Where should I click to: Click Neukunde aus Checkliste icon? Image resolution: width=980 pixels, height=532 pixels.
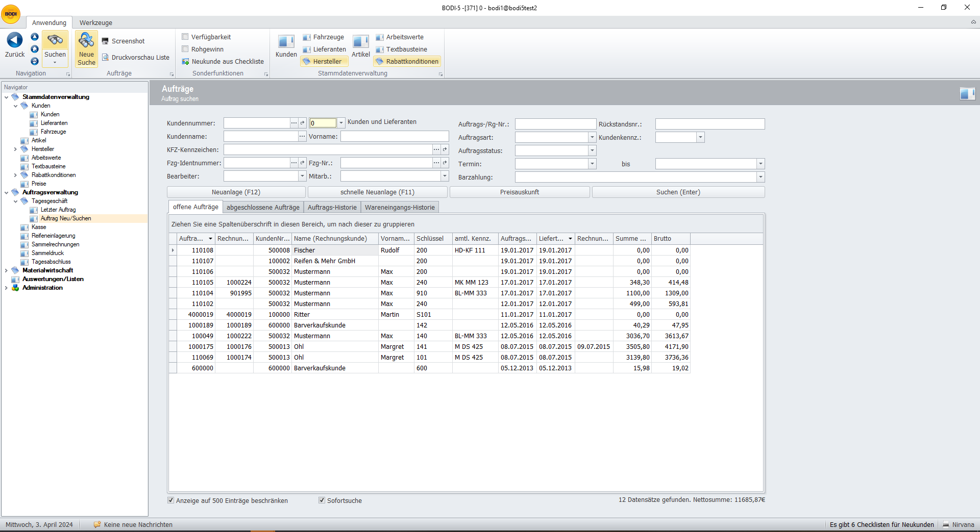click(186, 62)
